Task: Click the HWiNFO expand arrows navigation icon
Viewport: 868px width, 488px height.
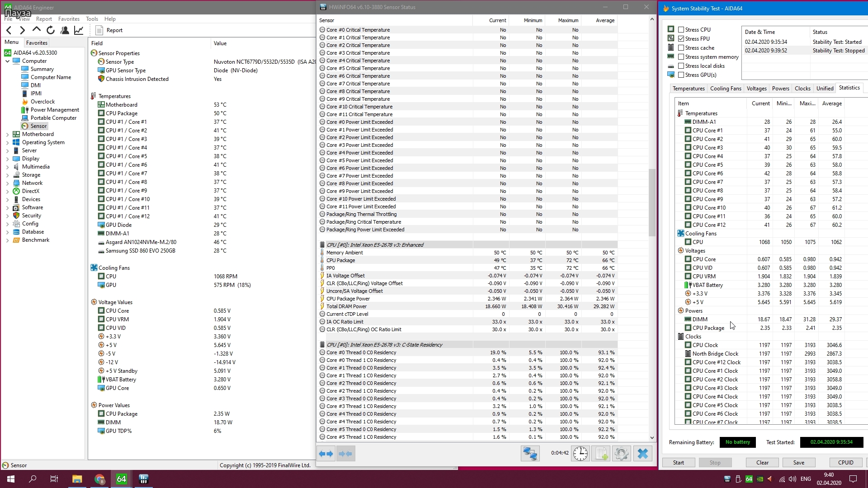Action: [325, 453]
